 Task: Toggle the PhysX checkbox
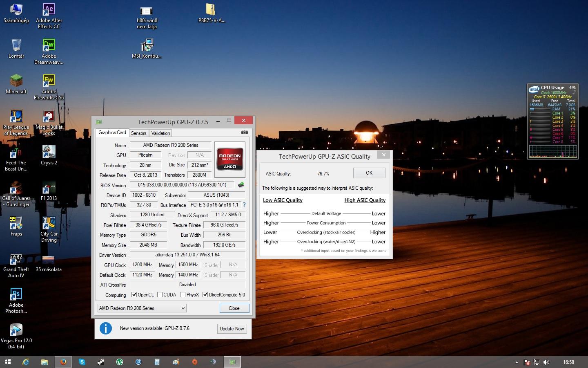point(183,295)
